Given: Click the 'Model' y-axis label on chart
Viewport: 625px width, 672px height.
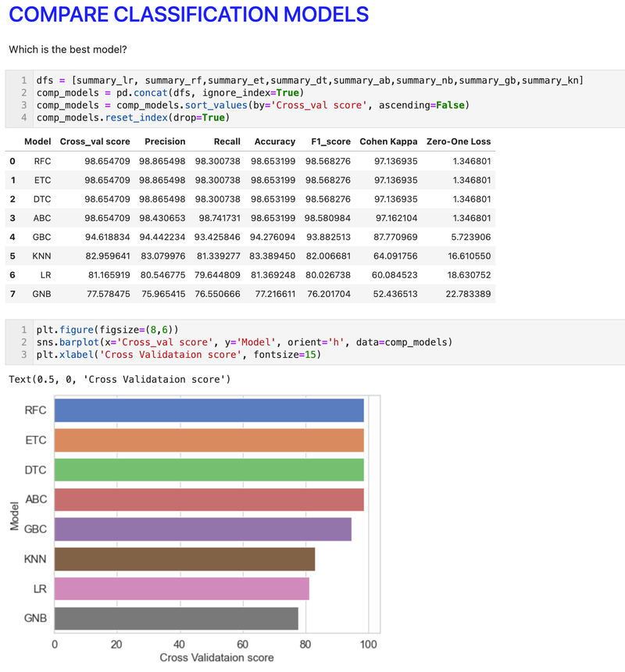Looking at the screenshot, I should (14, 514).
